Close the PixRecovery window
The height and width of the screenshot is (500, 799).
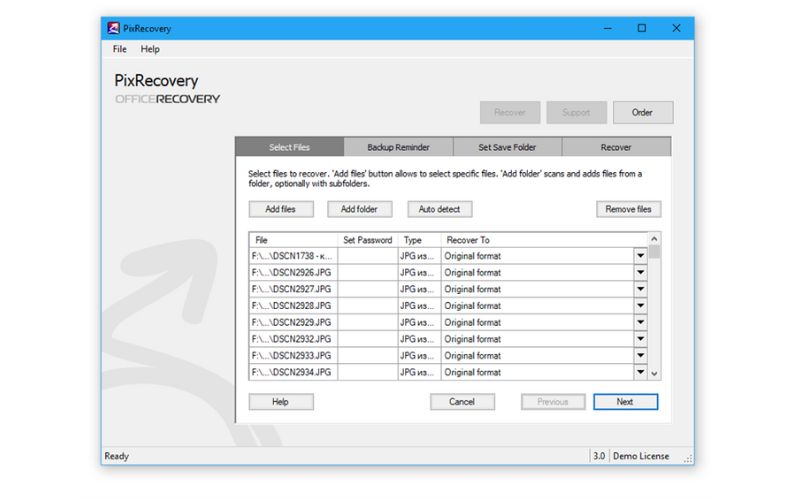pyautogui.click(x=676, y=28)
